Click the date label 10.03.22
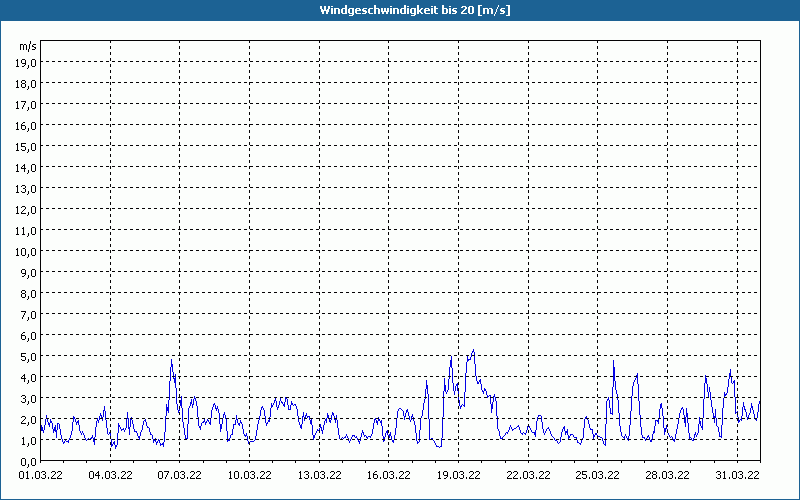The width and height of the screenshot is (800, 500). (249, 475)
